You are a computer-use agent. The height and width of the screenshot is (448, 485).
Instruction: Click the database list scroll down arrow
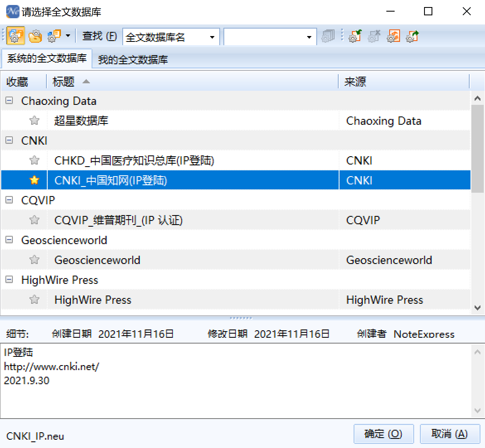[x=478, y=308]
